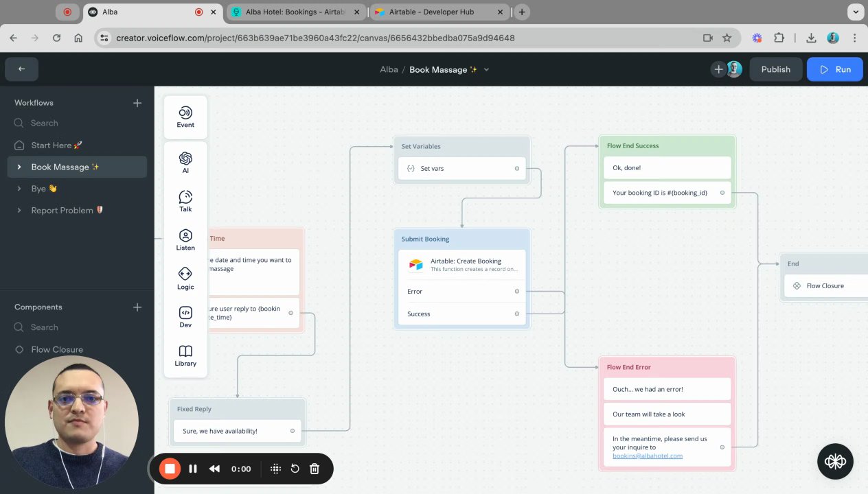Viewport: 868px width, 494px height.
Task: Open the Library panel
Action: pos(185,355)
